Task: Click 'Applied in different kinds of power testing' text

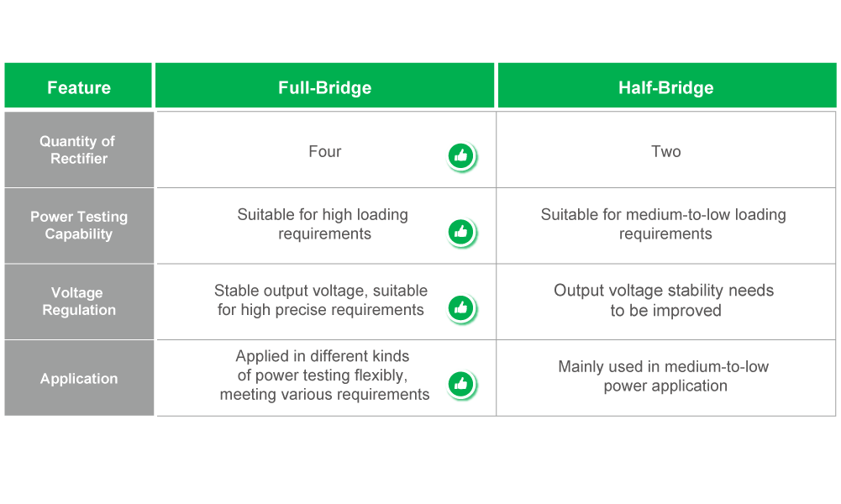Action: [323, 365]
